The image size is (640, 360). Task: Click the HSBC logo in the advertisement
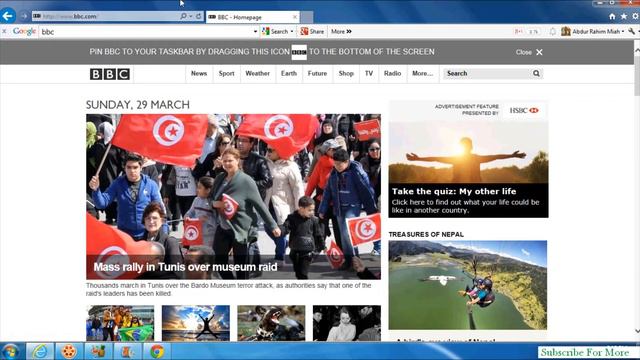(524, 110)
